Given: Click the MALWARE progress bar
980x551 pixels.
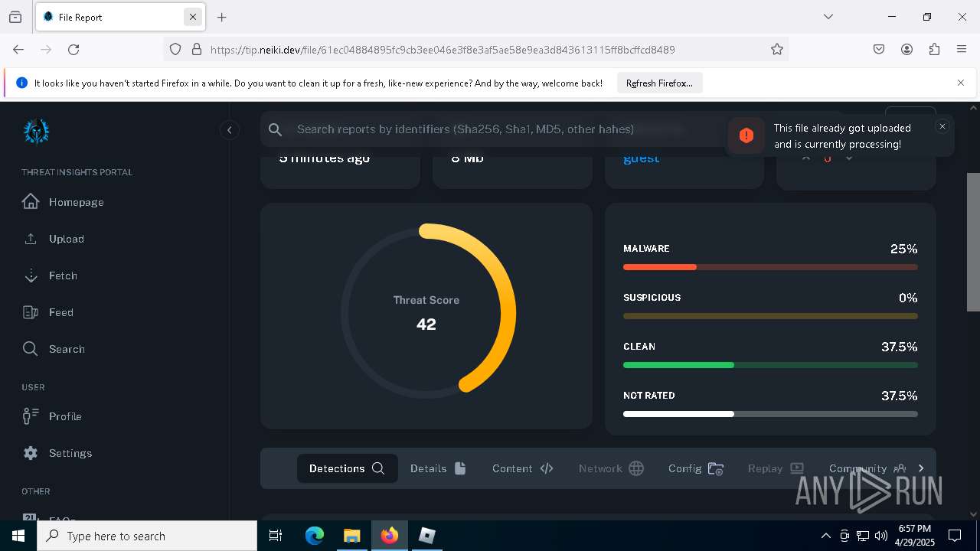Looking at the screenshot, I should 770,267.
